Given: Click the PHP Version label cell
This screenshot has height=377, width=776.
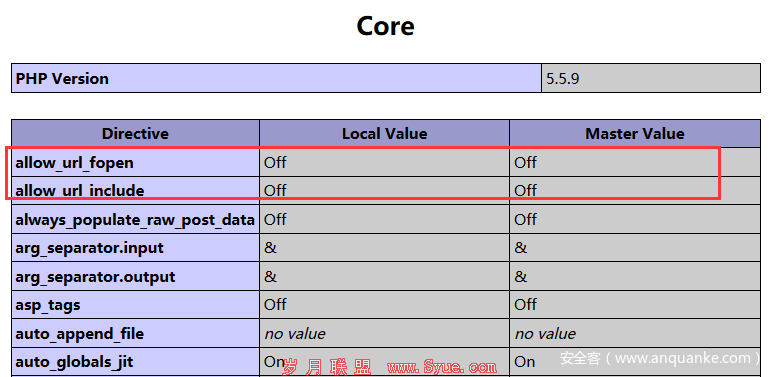Looking at the screenshot, I should click(276, 78).
